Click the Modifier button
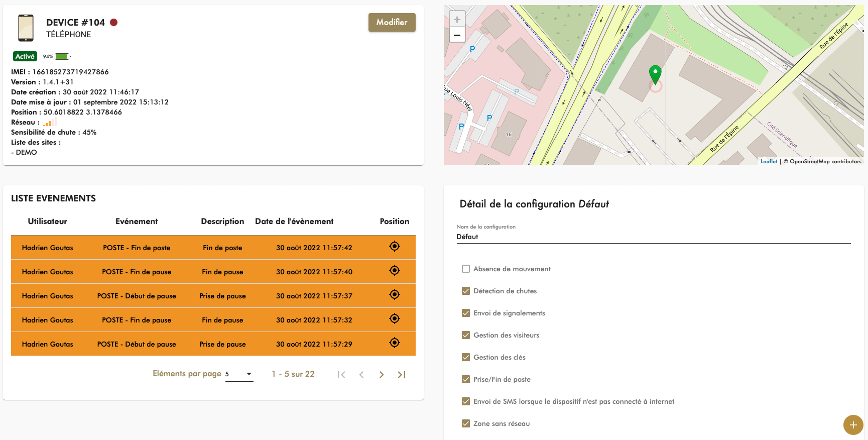Viewport: 868px width, 440px height. [x=392, y=23]
